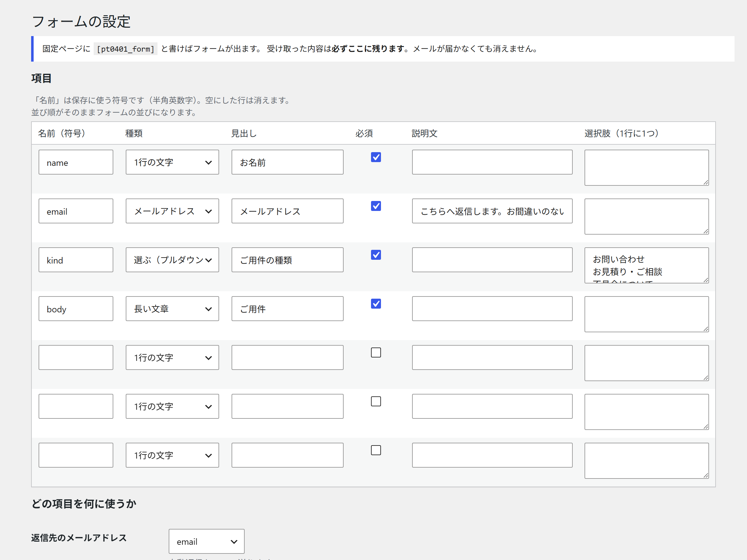Open メールアドレス type dropdown in email row

click(172, 211)
